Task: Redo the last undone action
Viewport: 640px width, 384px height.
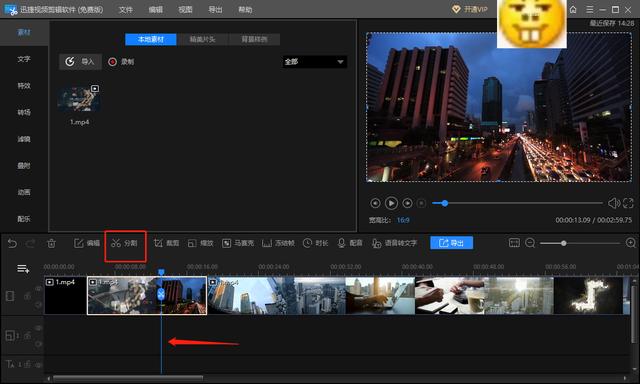Action: (x=31, y=243)
